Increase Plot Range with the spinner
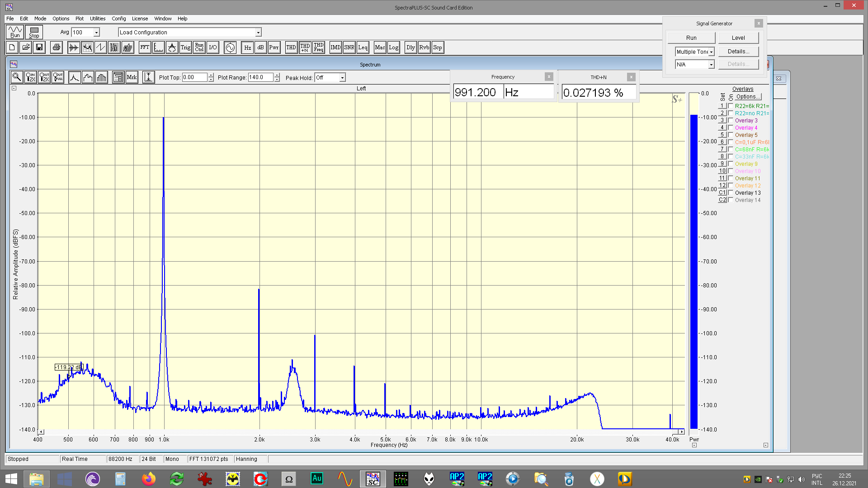This screenshot has width=868, height=488. click(277, 75)
